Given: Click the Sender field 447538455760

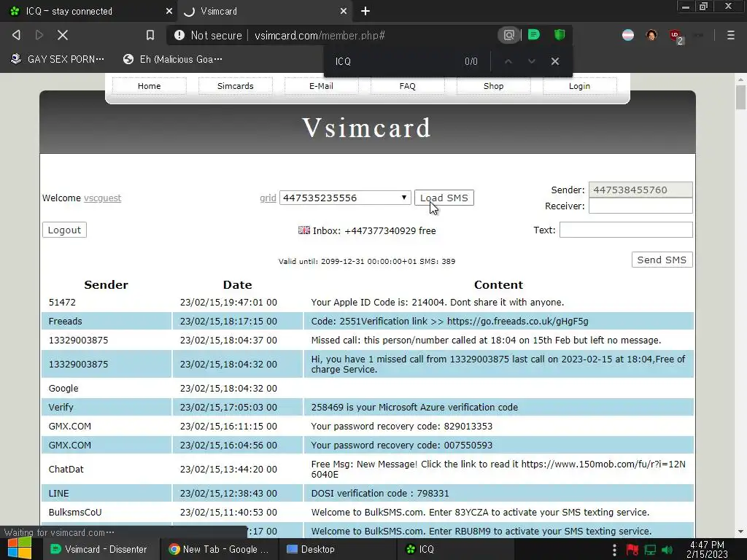Looking at the screenshot, I should (x=640, y=190).
